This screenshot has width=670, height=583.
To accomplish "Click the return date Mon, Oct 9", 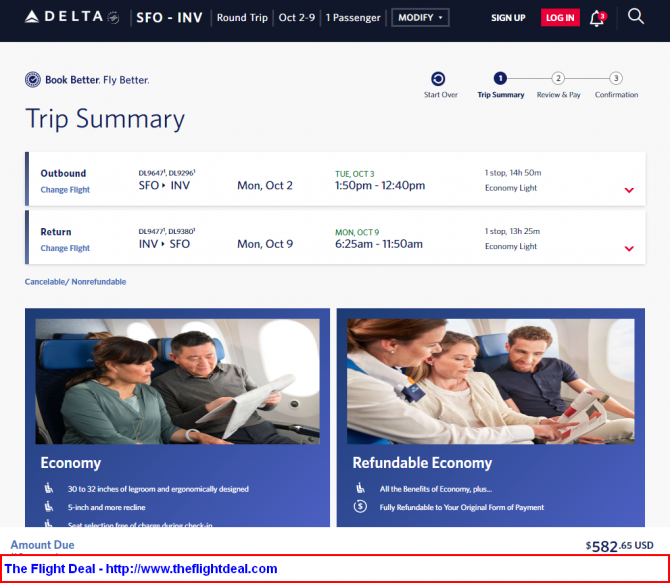I will (265, 244).
